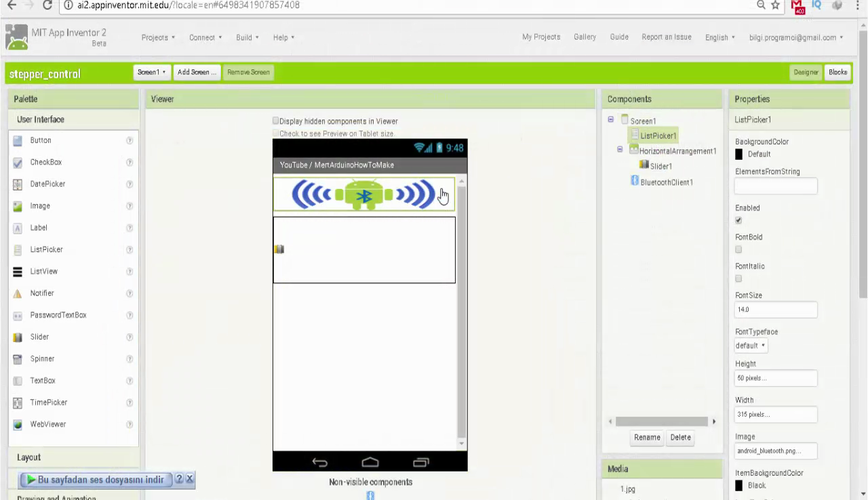
Task: Click the phone preview back button
Action: 319,462
